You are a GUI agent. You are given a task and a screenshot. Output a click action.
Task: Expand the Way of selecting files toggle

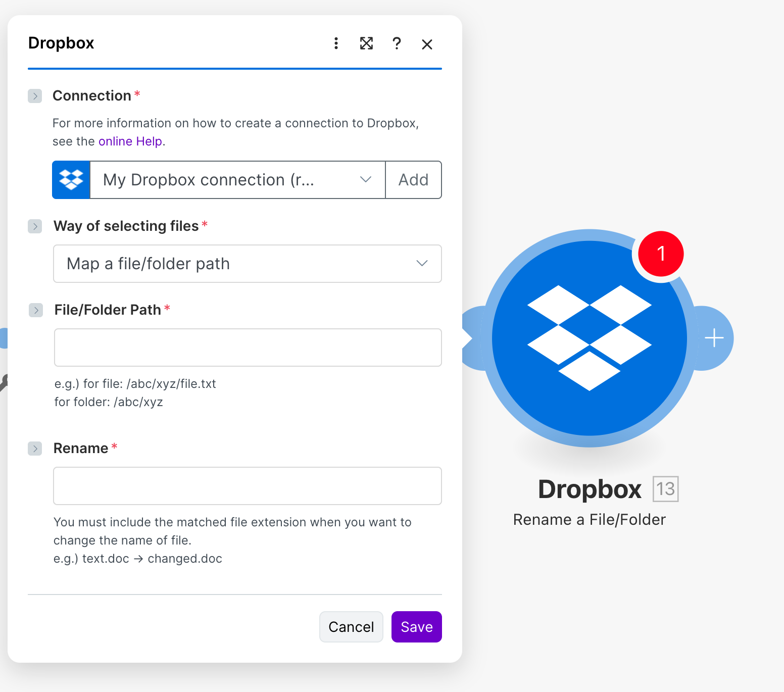(35, 226)
